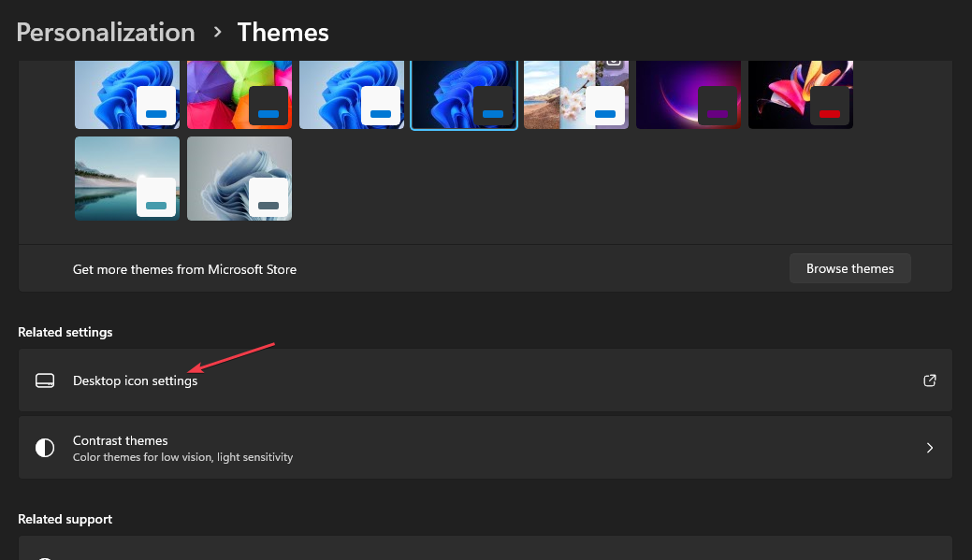
Task: Select the cherry blossom landscape theme
Action: click(x=576, y=94)
